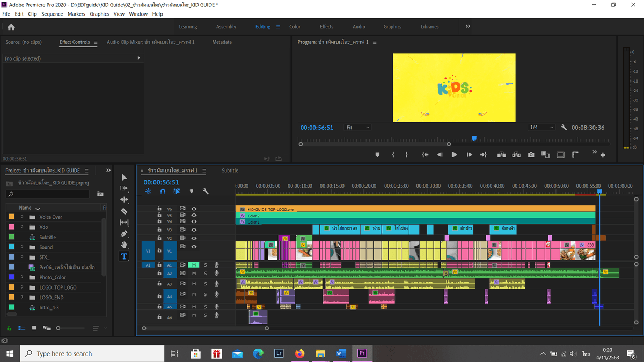
Task: Open Premiere Pro from the taskbar
Action: pos(362,353)
